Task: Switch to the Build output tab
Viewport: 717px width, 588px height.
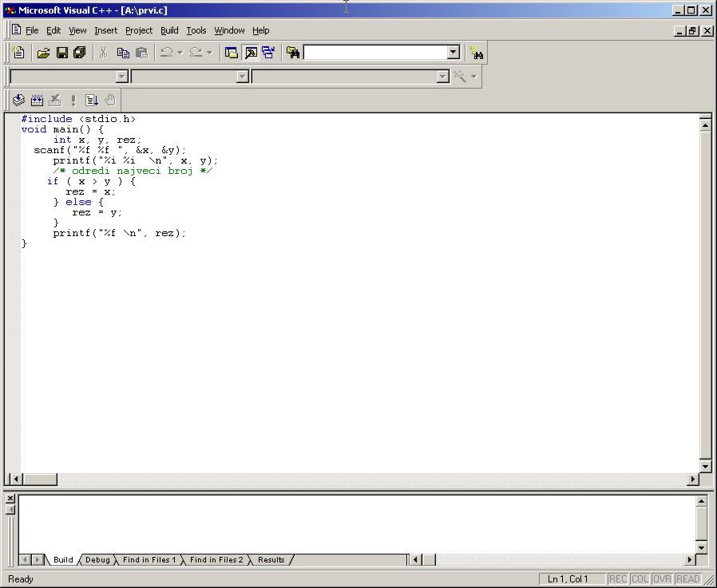Action: [x=63, y=559]
